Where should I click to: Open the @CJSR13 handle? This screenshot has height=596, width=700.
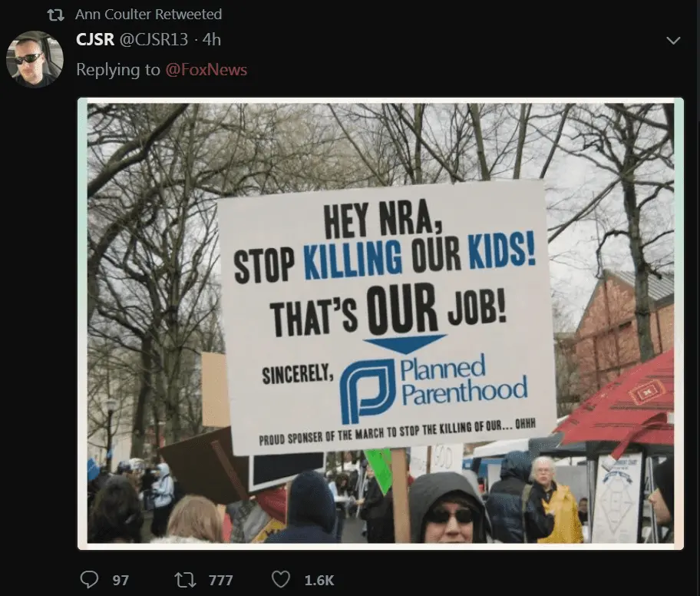click(154, 40)
